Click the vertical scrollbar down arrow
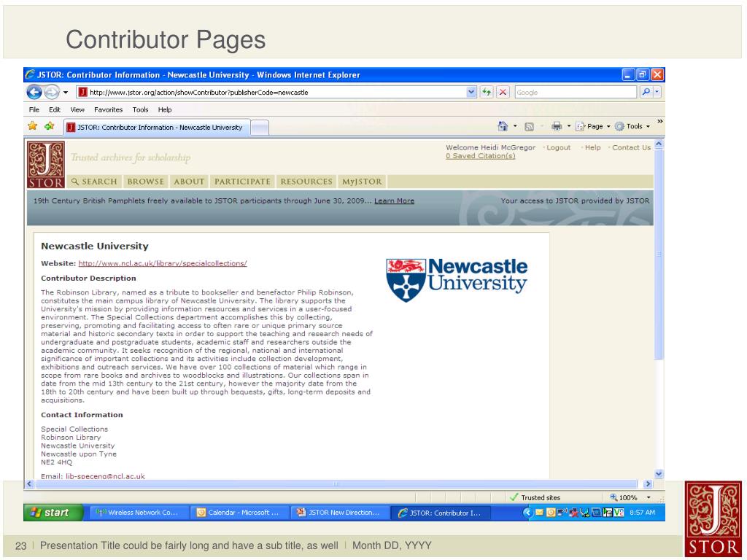747x560 pixels. (x=659, y=474)
